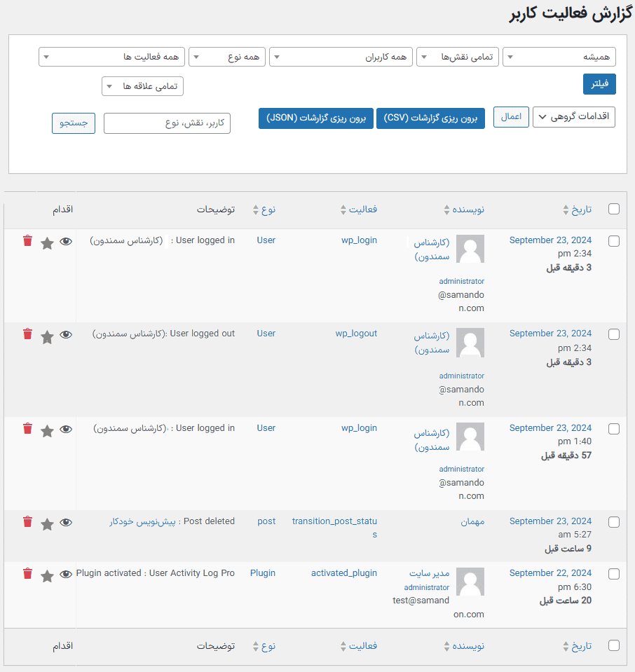The width and height of the screenshot is (635, 672).
Task: Select the 1:40 pm wp_login row checkbox
Action: coord(614,429)
